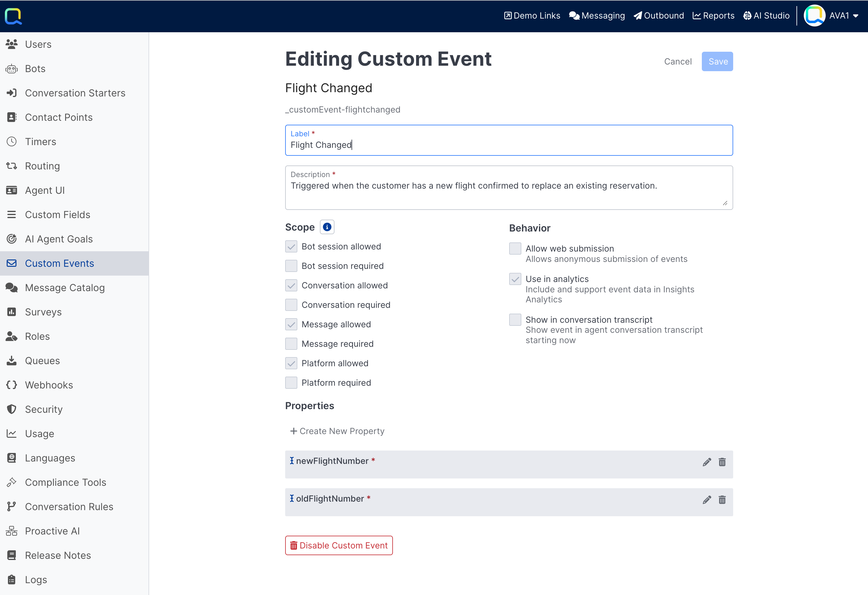The image size is (868, 595).
Task: Open AI Studio from top navigation
Action: click(x=766, y=16)
